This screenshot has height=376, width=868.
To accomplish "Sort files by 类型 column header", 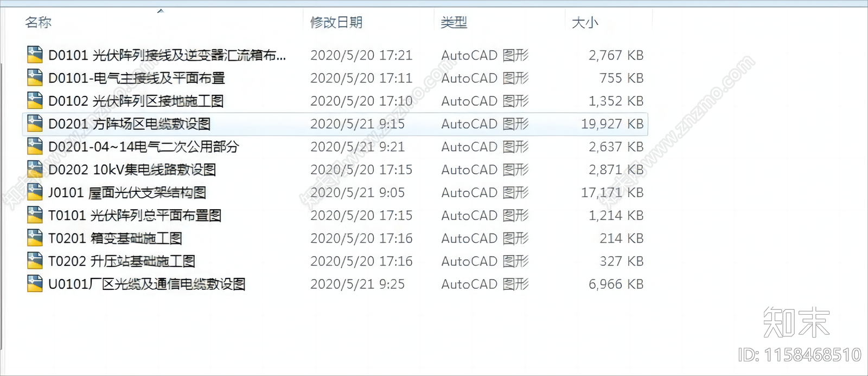I will (x=454, y=22).
